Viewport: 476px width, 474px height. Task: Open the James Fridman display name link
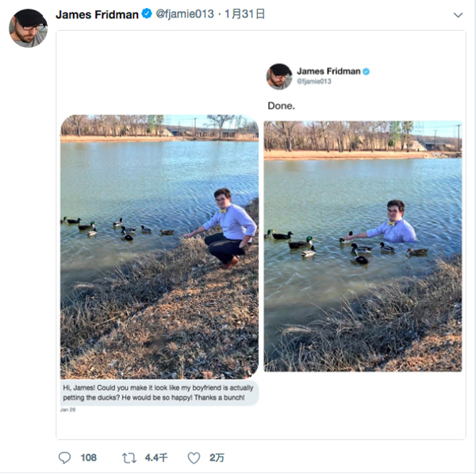[97, 15]
